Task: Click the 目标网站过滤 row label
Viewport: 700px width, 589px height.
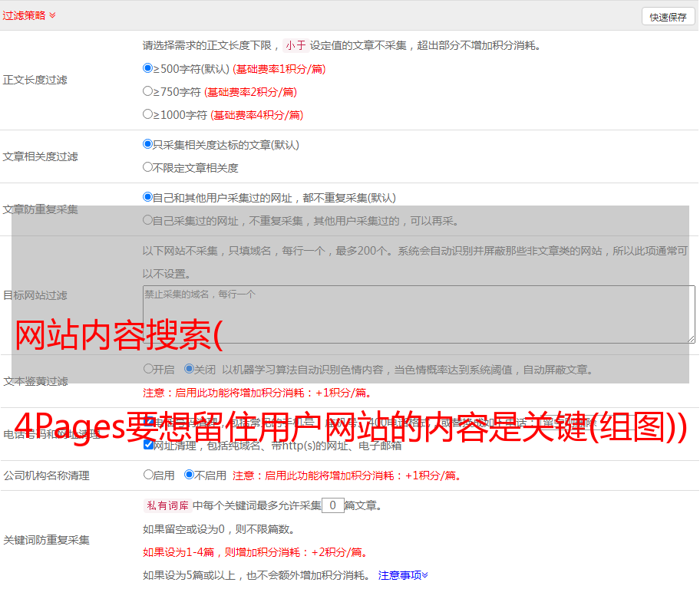Action: 35,295
